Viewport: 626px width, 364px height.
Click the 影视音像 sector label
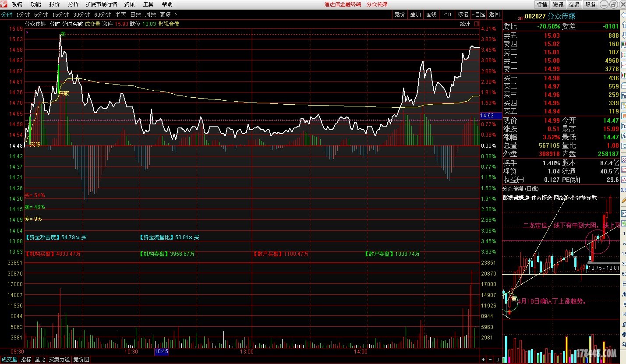169,24
